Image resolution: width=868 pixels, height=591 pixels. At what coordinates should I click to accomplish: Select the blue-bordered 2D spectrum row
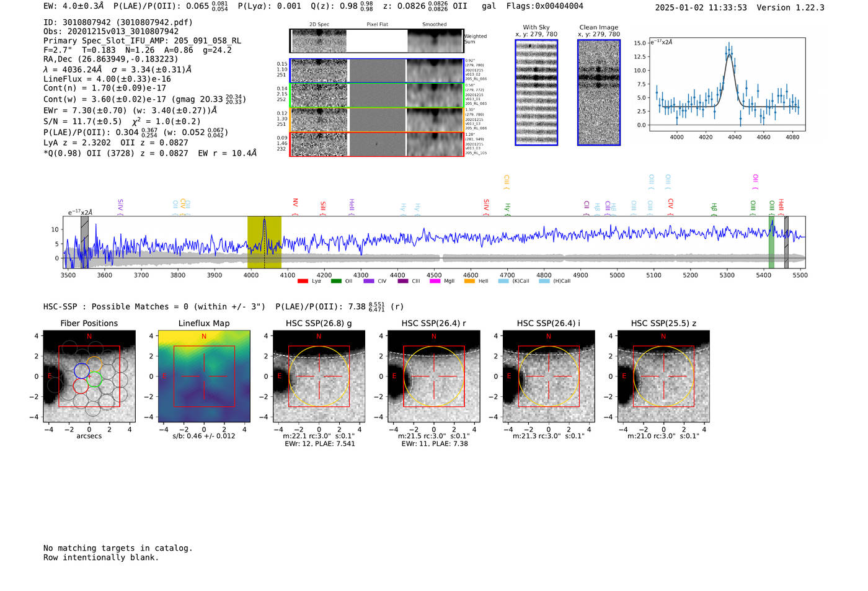point(377,71)
